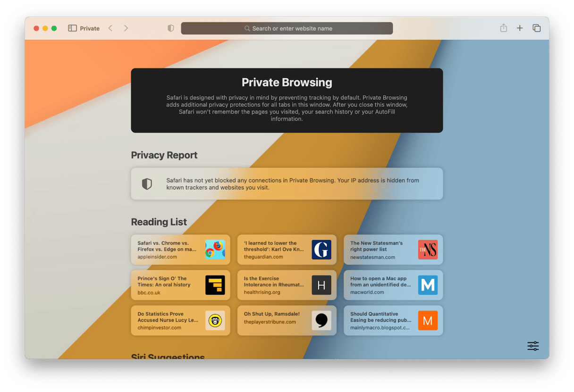
Task: Open start page customization sliders icon
Action: (533, 346)
